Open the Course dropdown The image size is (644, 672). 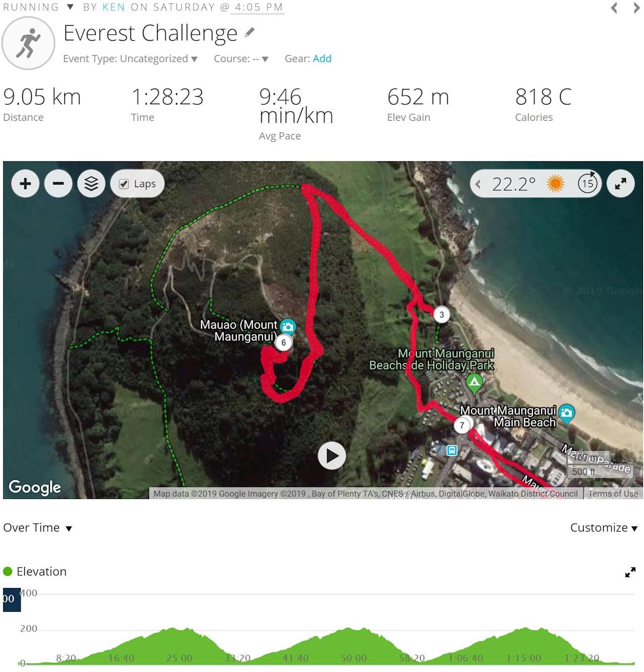(241, 59)
